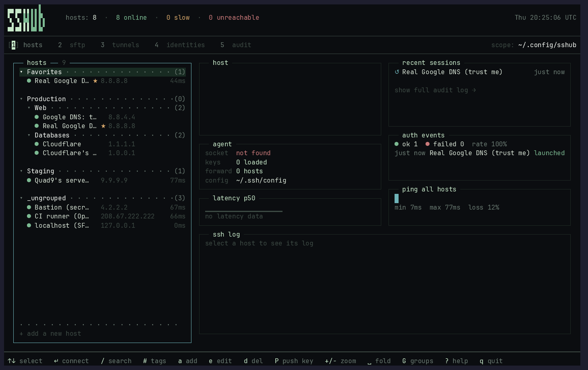588x370 pixels.
Task: Click the 77ms latency for Quad9
Action: (x=178, y=181)
